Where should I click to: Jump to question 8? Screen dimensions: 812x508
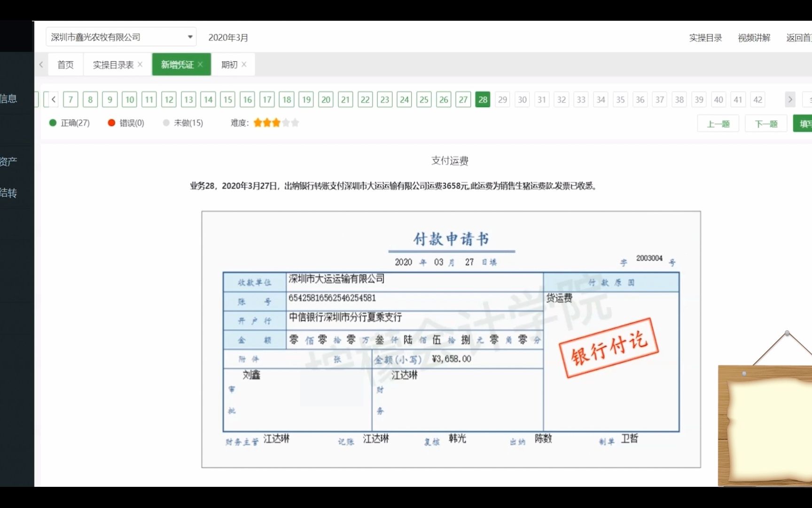(90, 99)
